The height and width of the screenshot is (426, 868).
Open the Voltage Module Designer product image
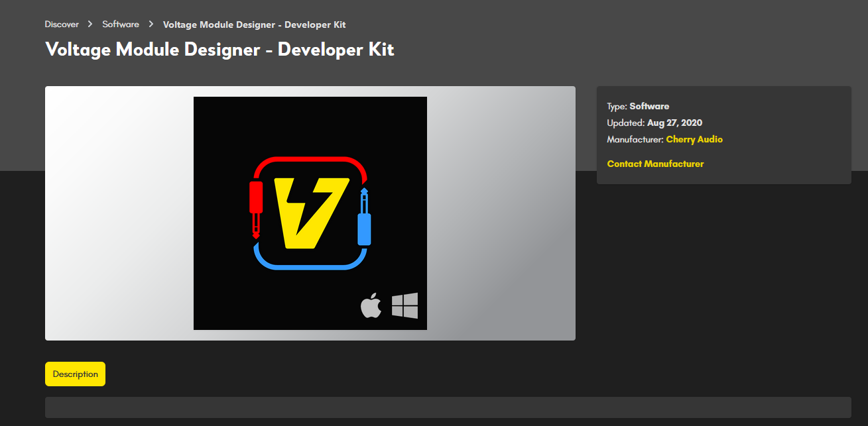click(x=310, y=213)
